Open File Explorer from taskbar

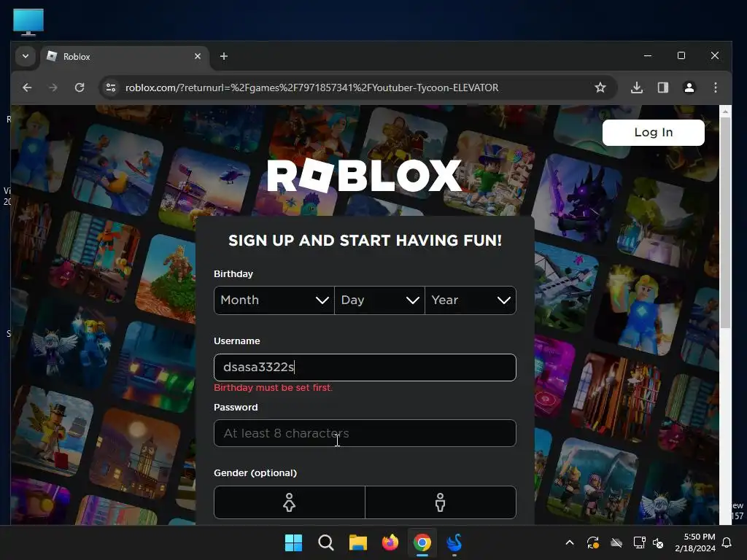click(357, 542)
